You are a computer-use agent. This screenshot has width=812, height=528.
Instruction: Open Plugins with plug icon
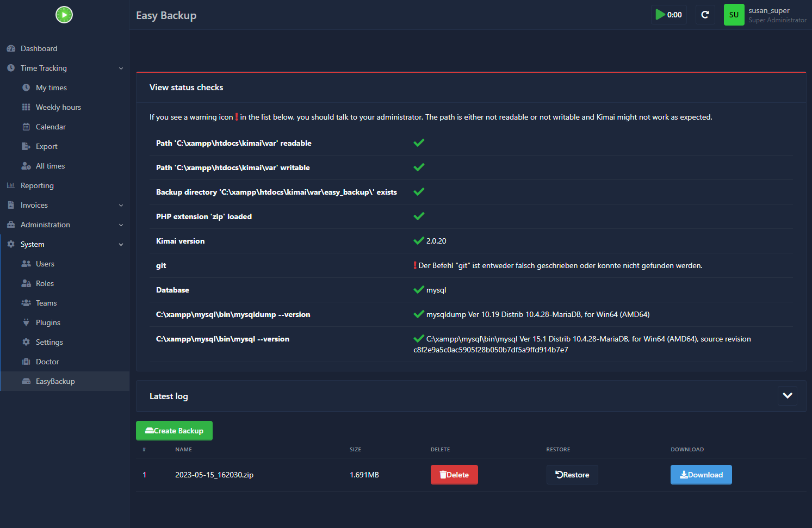pos(26,322)
